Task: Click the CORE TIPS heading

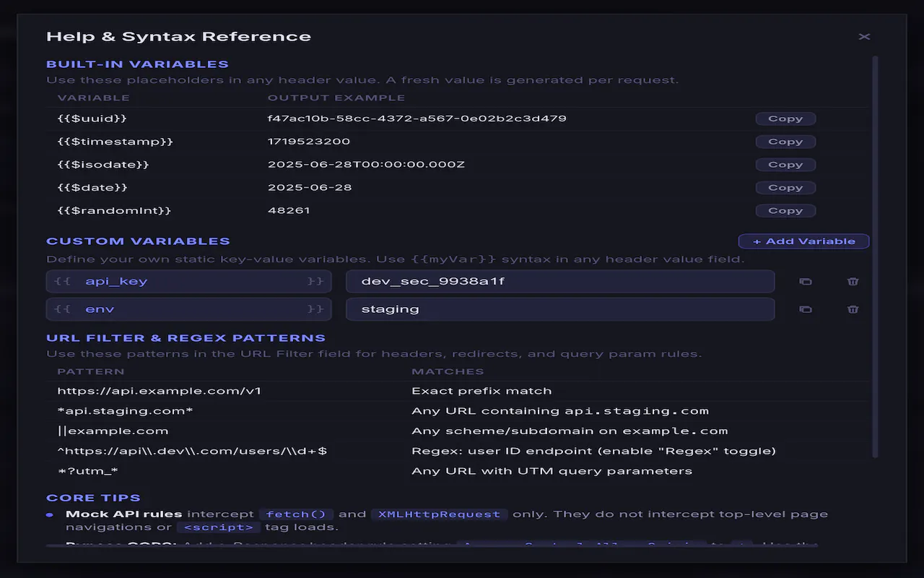Action: pyautogui.click(x=93, y=498)
